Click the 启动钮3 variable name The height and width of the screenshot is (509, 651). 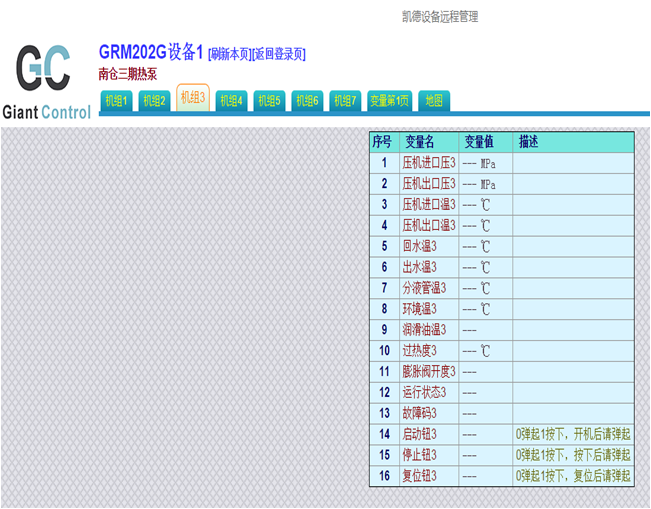(x=420, y=435)
